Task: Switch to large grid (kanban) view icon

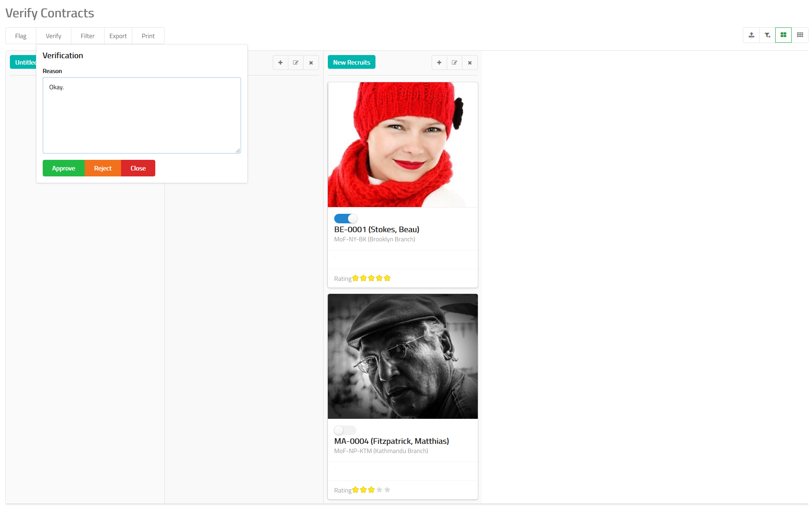Action: [783, 35]
